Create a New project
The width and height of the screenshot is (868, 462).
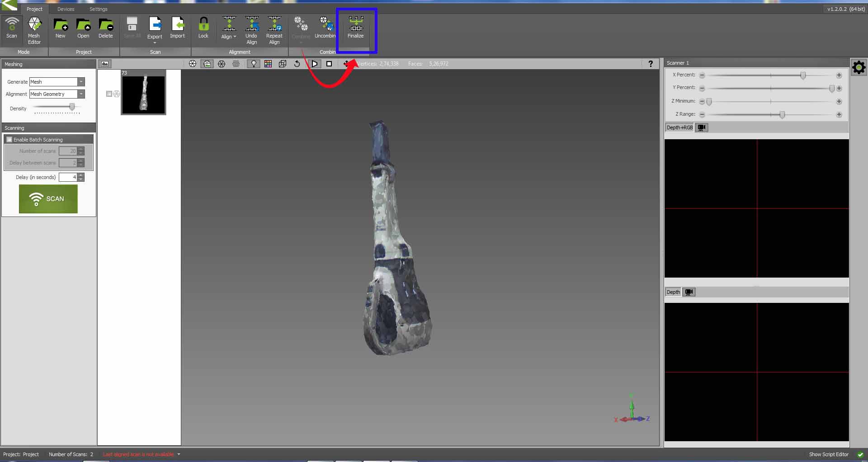pyautogui.click(x=60, y=28)
